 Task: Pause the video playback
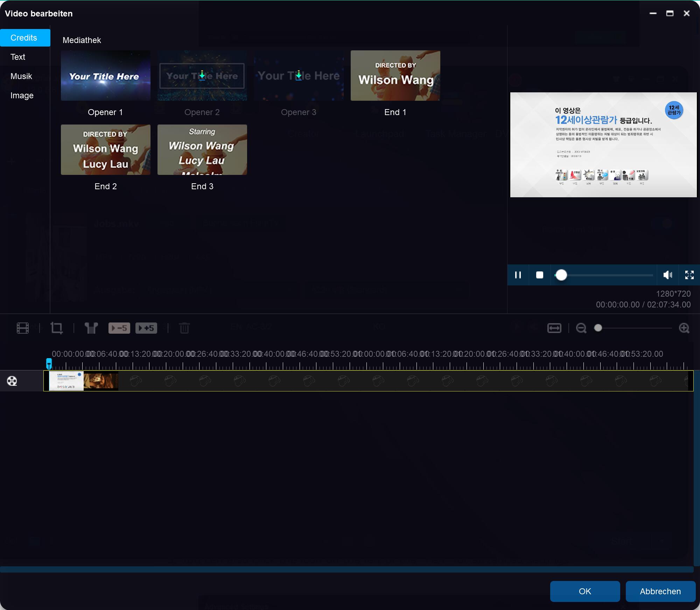(x=518, y=274)
